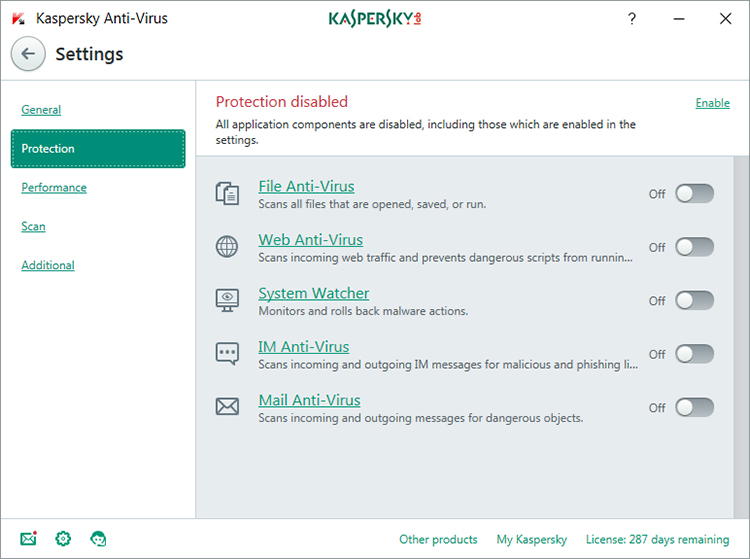This screenshot has width=750, height=559.
Task: Click the Enable link to restore protection
Action: pyautogui.click(x=712, y=103)
